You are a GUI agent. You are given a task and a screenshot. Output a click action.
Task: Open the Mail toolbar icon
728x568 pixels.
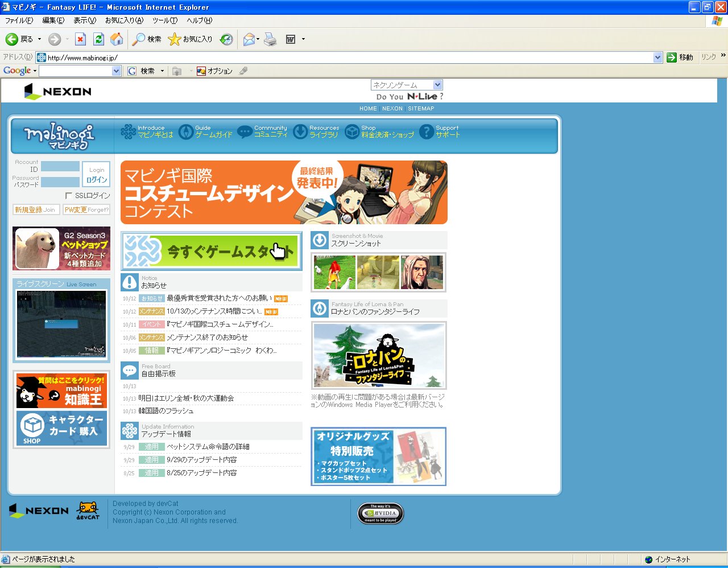coord(249,39)
